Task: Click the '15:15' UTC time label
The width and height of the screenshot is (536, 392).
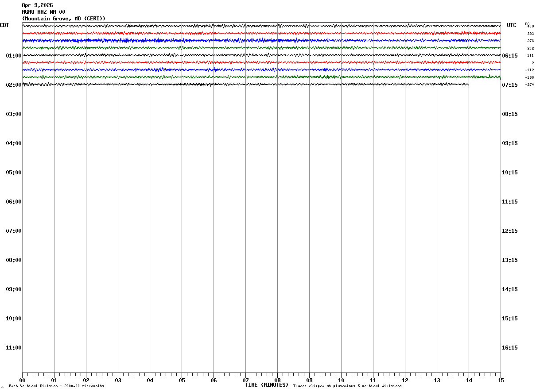Action: coord(510,319)
